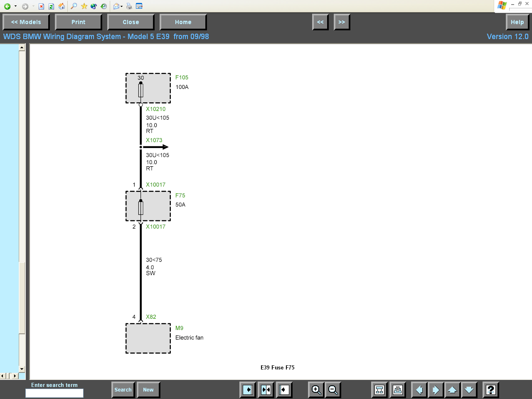Viewport: 532px width, 399px height.
Task: Click the browser printer icon
Action: tap(129, 6)
